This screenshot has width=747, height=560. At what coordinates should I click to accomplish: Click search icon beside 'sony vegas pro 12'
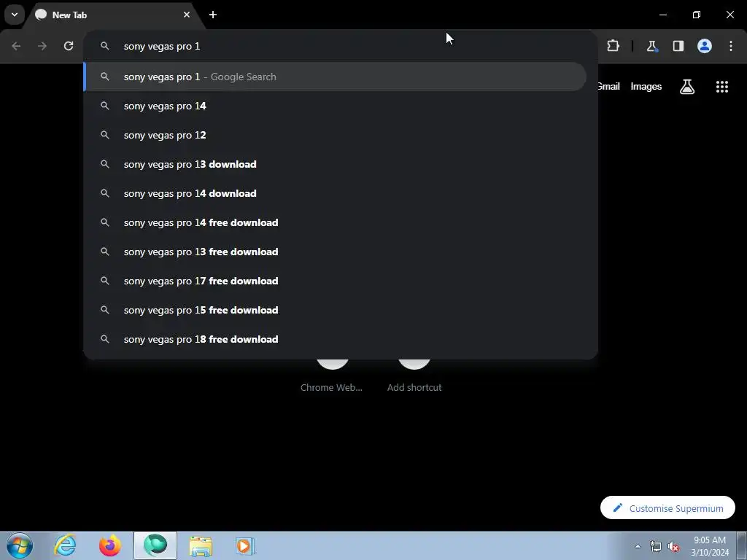pos(105,135)
